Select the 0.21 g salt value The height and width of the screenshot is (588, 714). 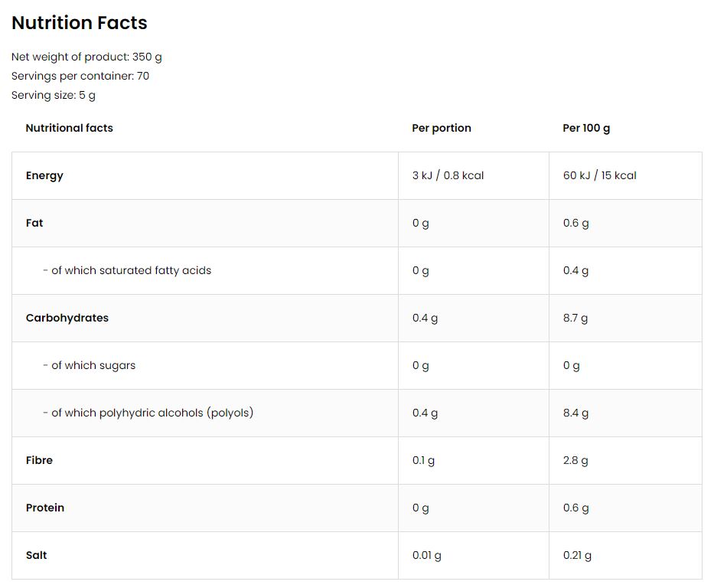(577, 555)
